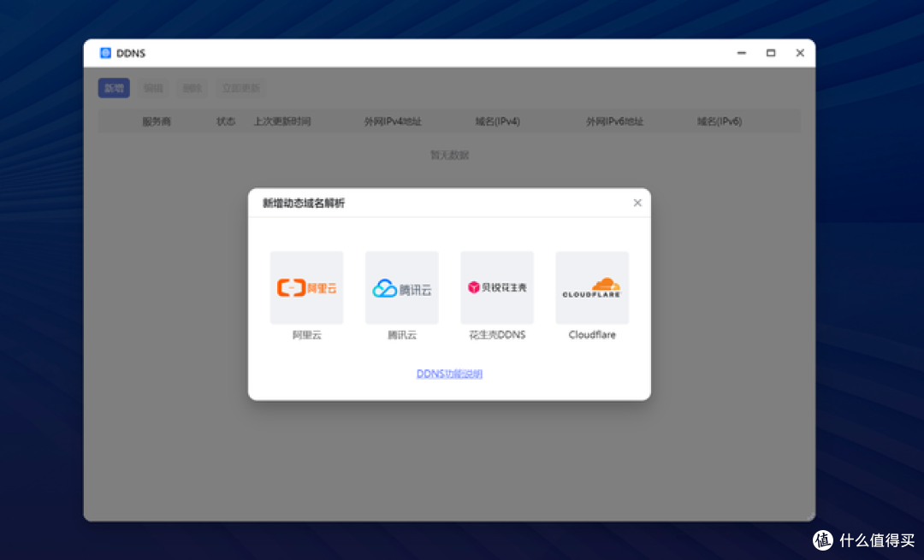Click the DDNS app icon in title bar

click(105, 53)
